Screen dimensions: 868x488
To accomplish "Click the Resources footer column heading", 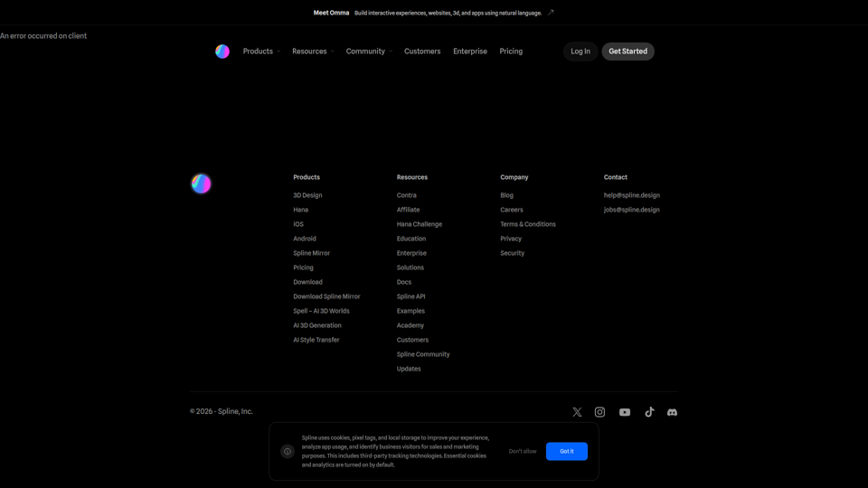I will [412, 177].
